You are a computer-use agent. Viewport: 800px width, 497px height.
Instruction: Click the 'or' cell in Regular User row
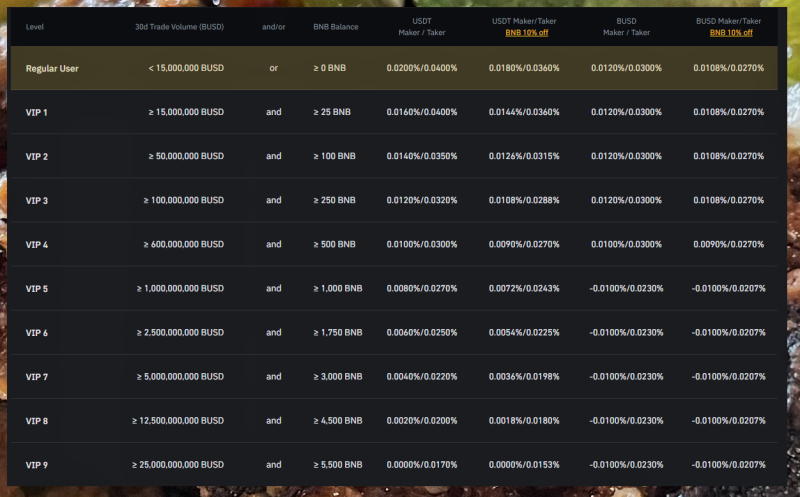click(x=273, y=68)
